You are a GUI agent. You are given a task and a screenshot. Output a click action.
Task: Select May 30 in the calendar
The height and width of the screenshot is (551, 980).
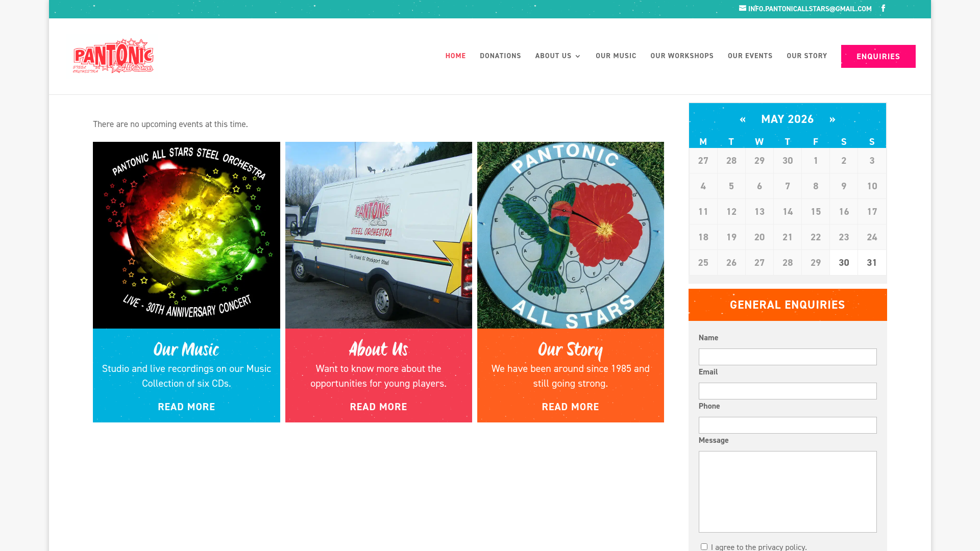(844, 263)
